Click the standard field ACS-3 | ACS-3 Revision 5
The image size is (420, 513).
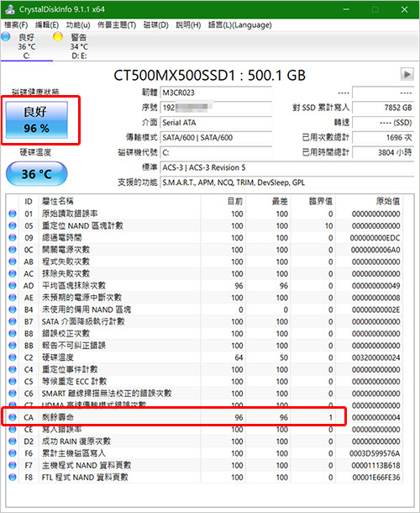pos(286,167)
